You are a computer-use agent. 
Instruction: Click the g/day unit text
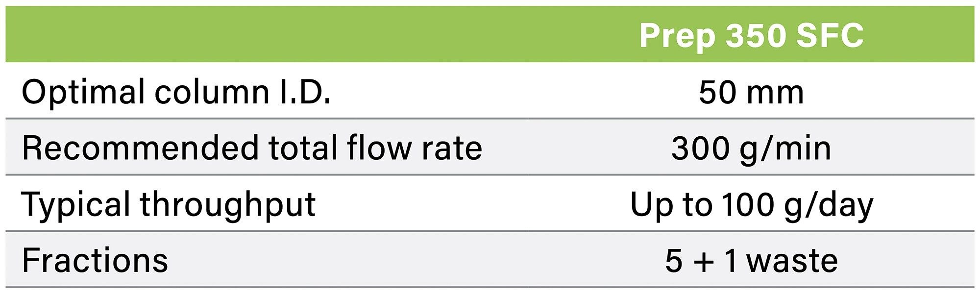(828, 206)
